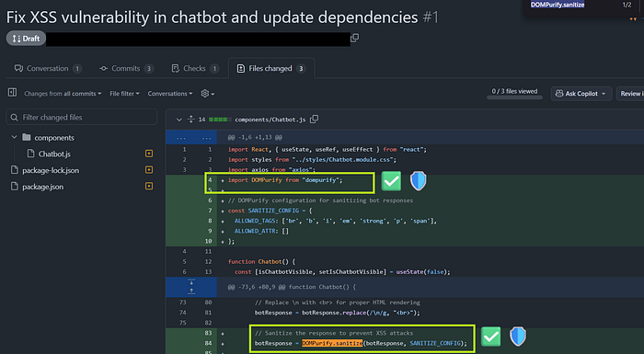This screenshot has height=354, width=644.
Task: Click the Copilot icon in Ask Copilot
Action: click(x=559, y=94)
